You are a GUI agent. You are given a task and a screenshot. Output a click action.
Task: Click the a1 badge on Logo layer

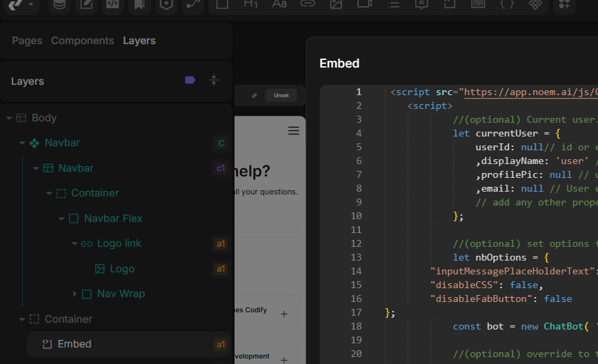click(x=221, y=269)
